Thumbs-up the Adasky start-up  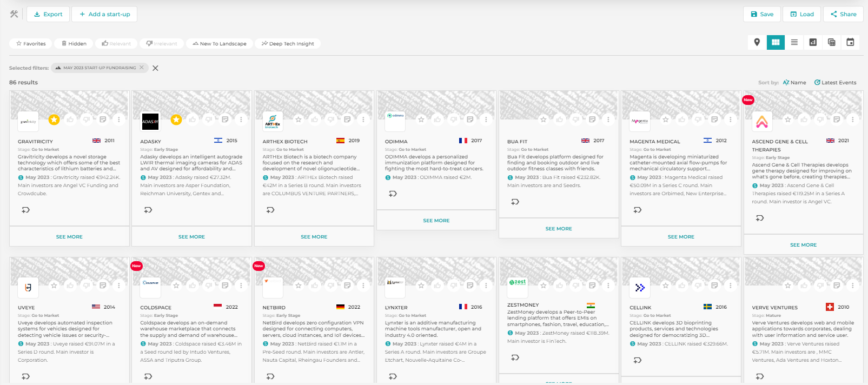(x=193, y=120)
